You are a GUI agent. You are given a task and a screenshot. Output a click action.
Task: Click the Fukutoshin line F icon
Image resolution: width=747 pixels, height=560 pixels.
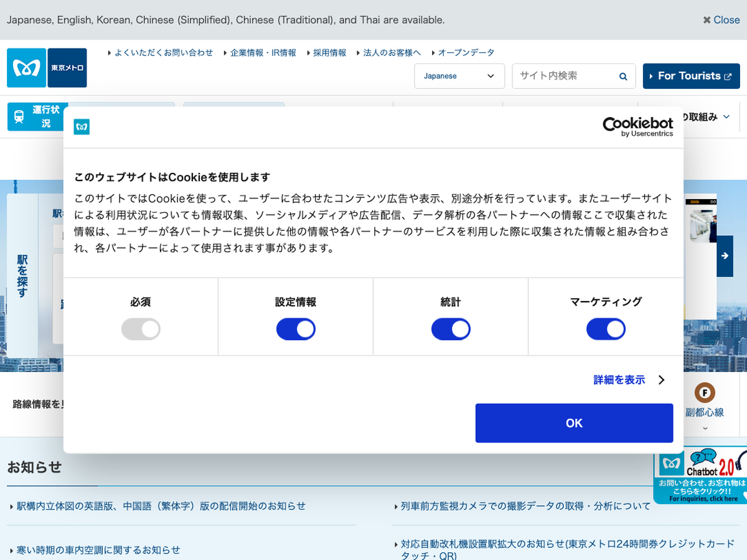click(705, 393)
